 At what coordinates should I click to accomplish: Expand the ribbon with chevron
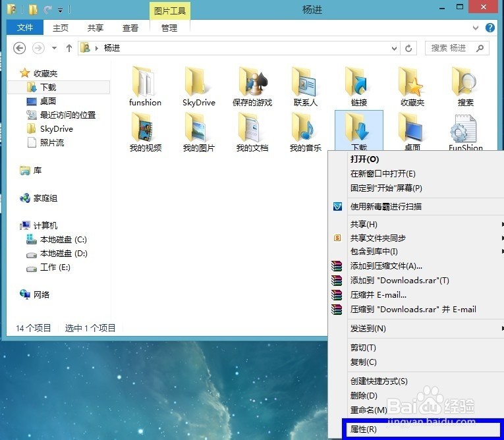coord(476,28)
